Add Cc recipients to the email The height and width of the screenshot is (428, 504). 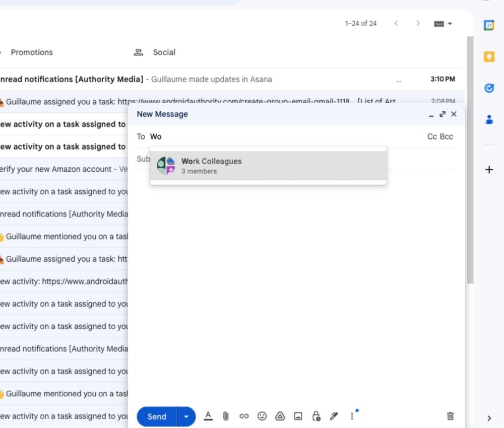click(x=431, y=136)
